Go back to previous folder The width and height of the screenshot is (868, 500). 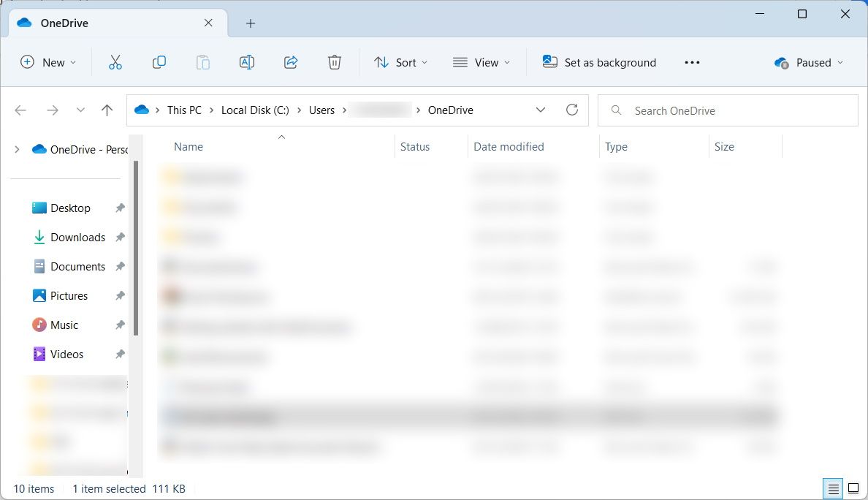[x=20, y=110]
